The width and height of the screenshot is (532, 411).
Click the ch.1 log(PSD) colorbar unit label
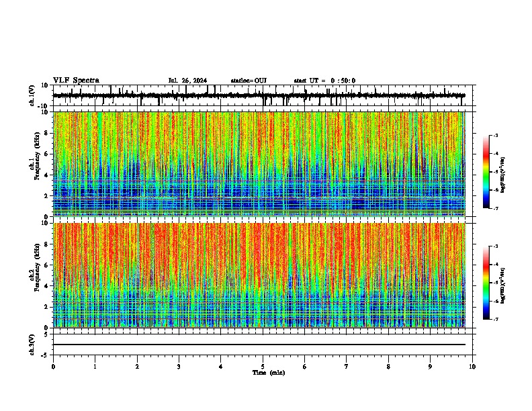(x=503, y=175)
